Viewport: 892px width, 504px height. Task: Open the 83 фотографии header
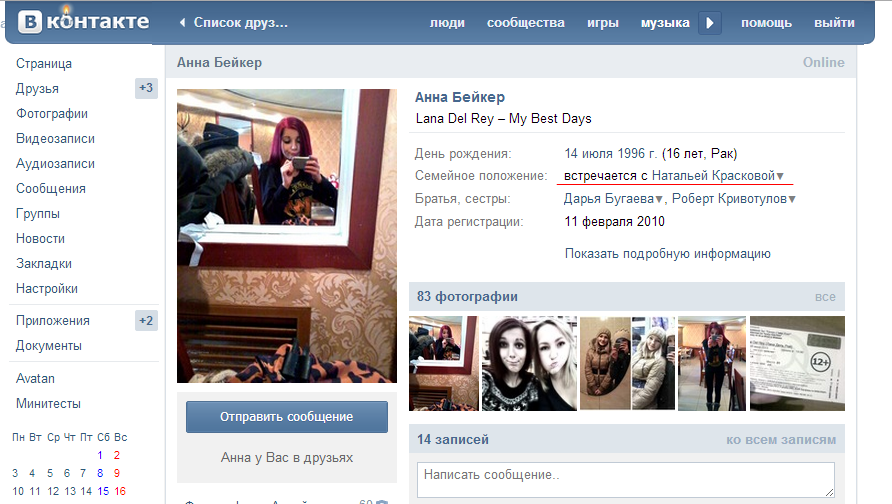click(467, 297)
